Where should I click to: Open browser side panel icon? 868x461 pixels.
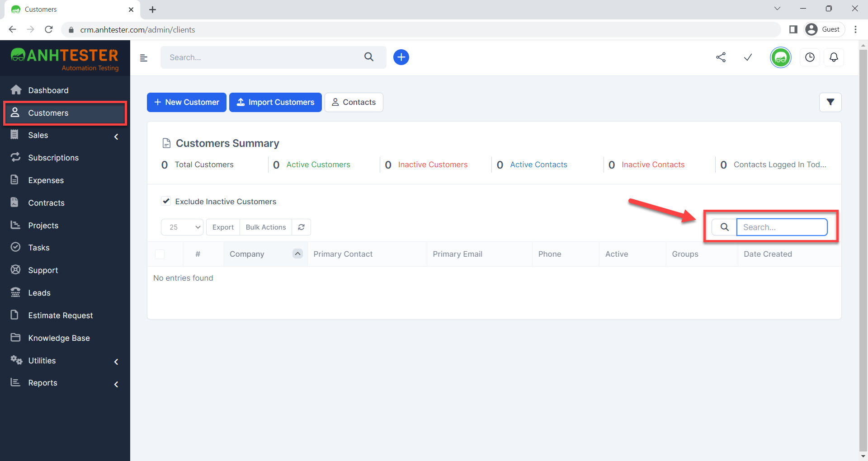793,29
